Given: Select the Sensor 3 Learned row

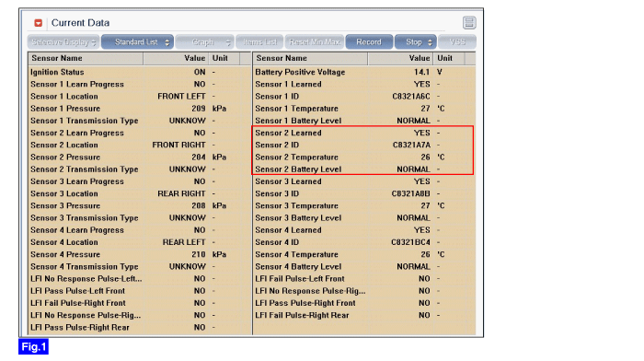Looking at the screenshot, I should tap(364, 181).
